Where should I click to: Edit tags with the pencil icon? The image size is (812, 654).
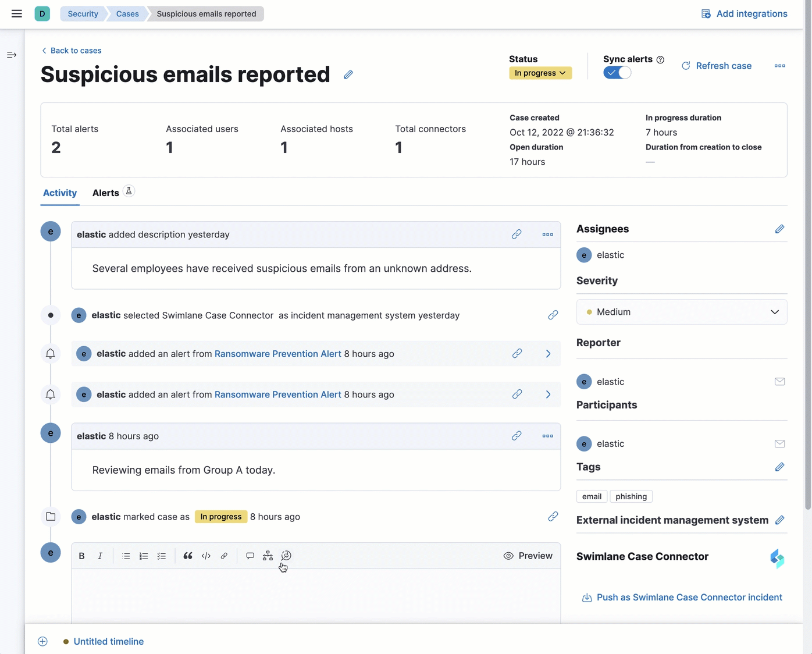pyautogui.click(x=779, y=467)
